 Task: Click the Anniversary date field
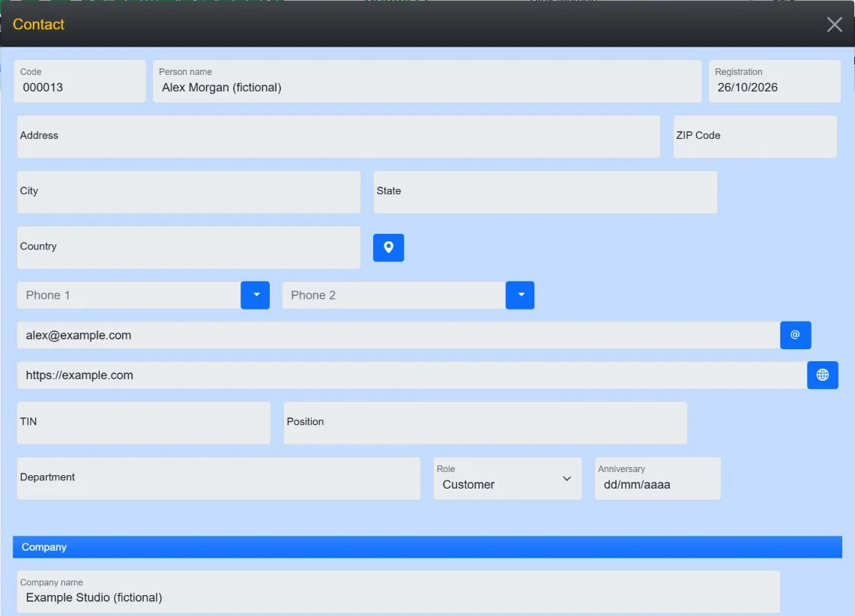(x=657, y=478)
